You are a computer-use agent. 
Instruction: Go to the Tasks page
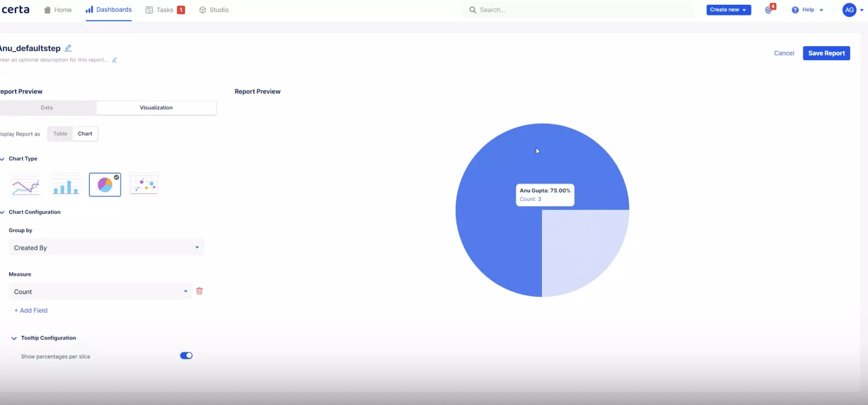tap(165, 9)
